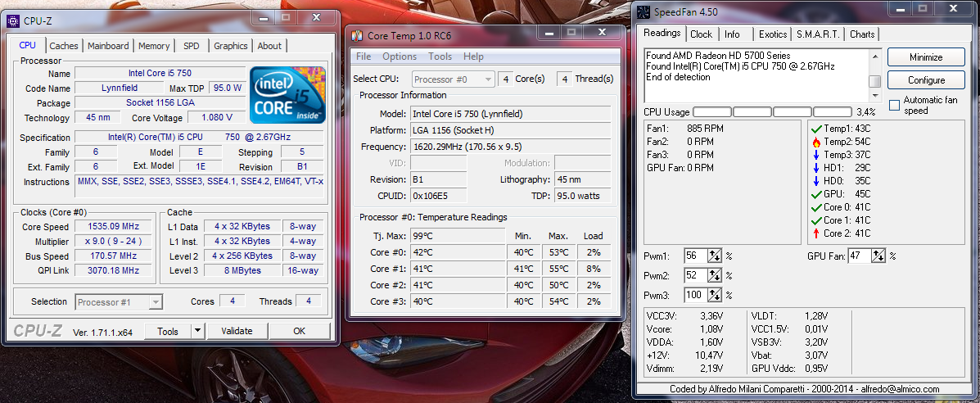Switch to the S.M.A.R.T. tab in SpeedFan
This screenshot has width=980, height=403.
(x=818, y=34)
